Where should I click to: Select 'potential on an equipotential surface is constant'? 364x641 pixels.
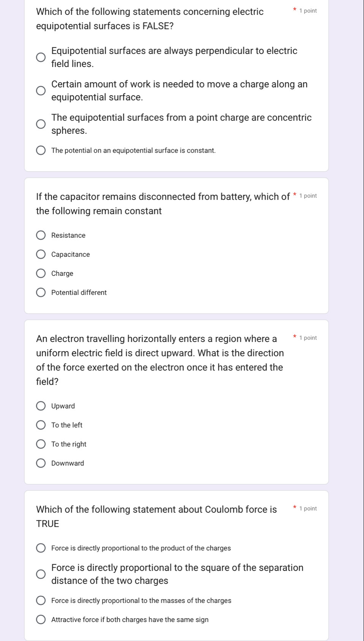(x=41, y=151)
